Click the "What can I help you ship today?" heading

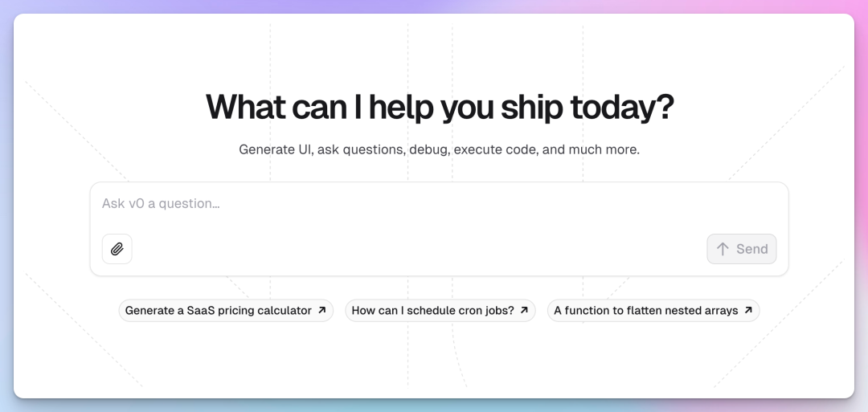(439, 108)
